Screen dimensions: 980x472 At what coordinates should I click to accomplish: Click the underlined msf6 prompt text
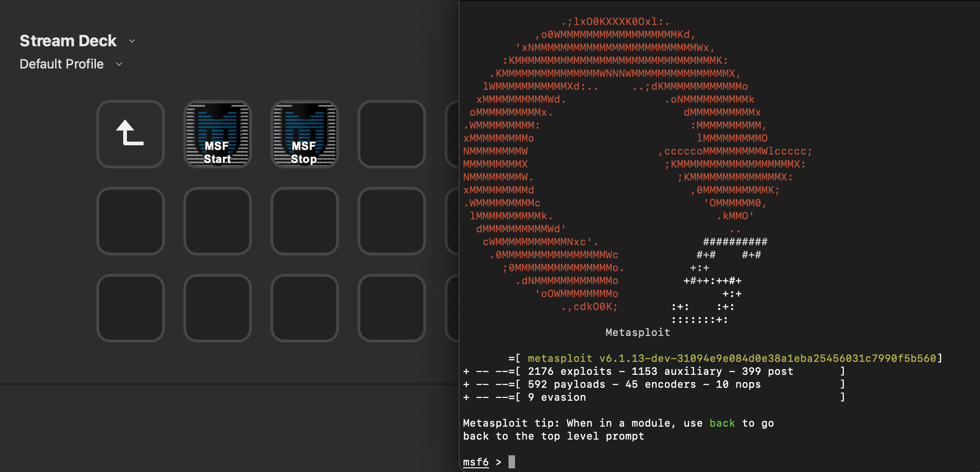pos(476,462)
